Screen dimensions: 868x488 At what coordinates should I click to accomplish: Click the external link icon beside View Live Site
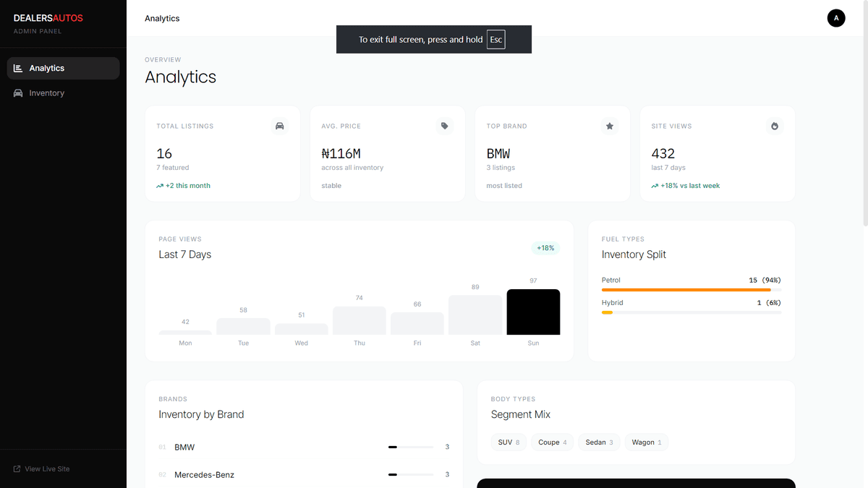click(17, 469)
